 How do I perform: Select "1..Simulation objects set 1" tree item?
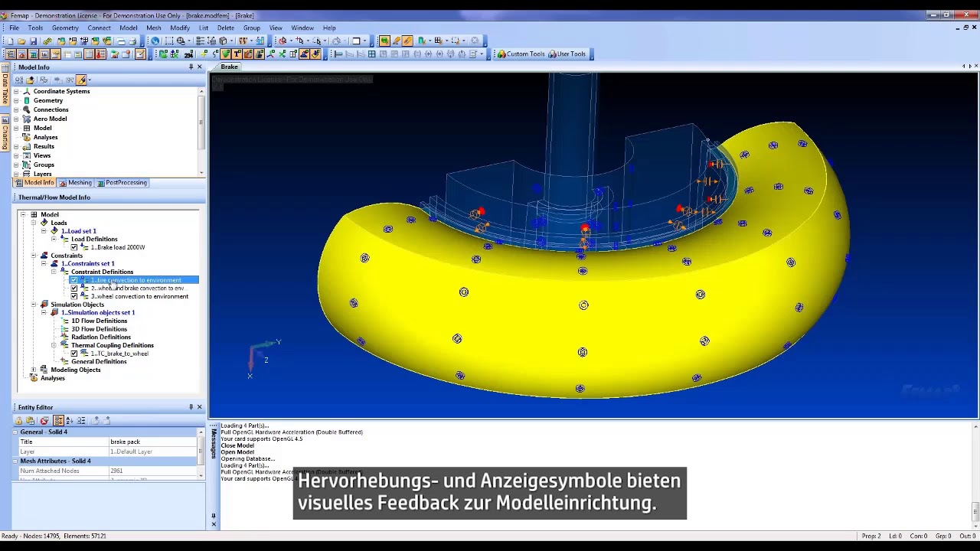coord(98,312)
